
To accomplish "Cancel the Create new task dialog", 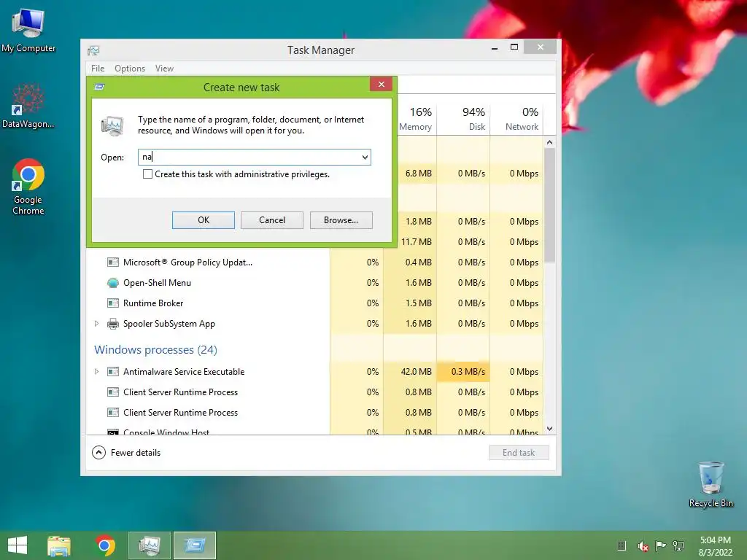I will tap(272, 220).
